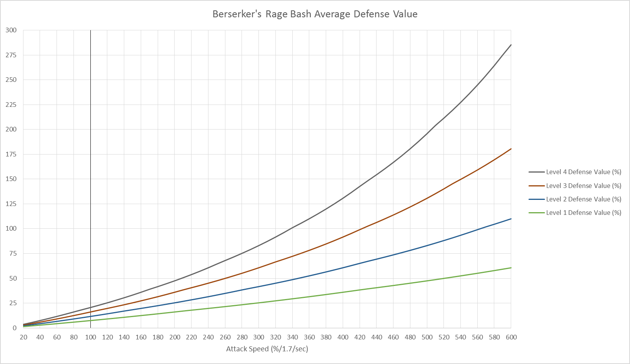The height and width of the screenshot is (364, 630).
Task: Click the x-axis label 260
Action: [x=225, y=337]
